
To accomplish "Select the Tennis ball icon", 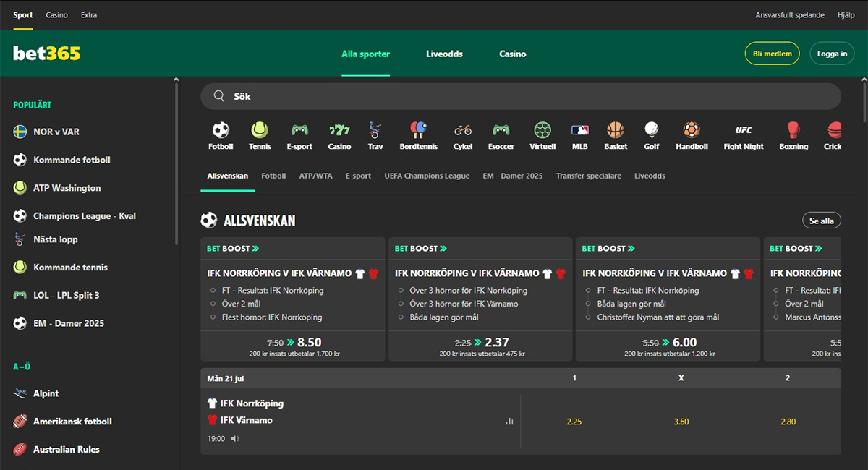I will click(x=260, y=130).
